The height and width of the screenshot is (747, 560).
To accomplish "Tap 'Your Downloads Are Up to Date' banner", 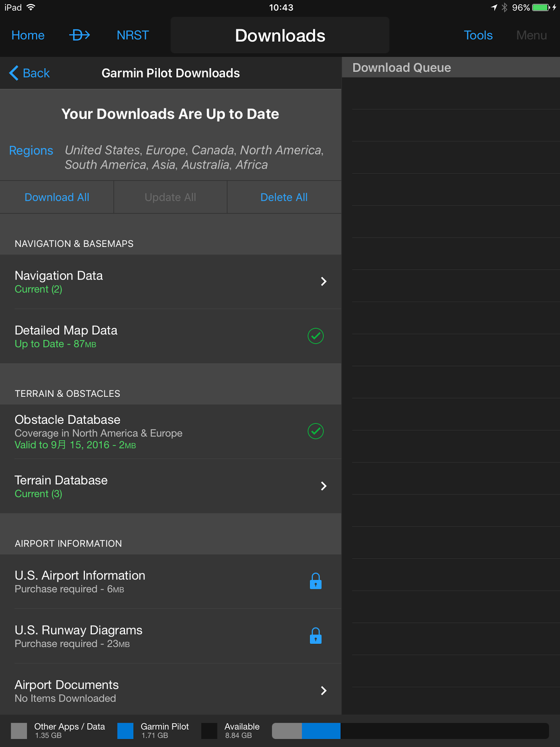I will point(170,114).
